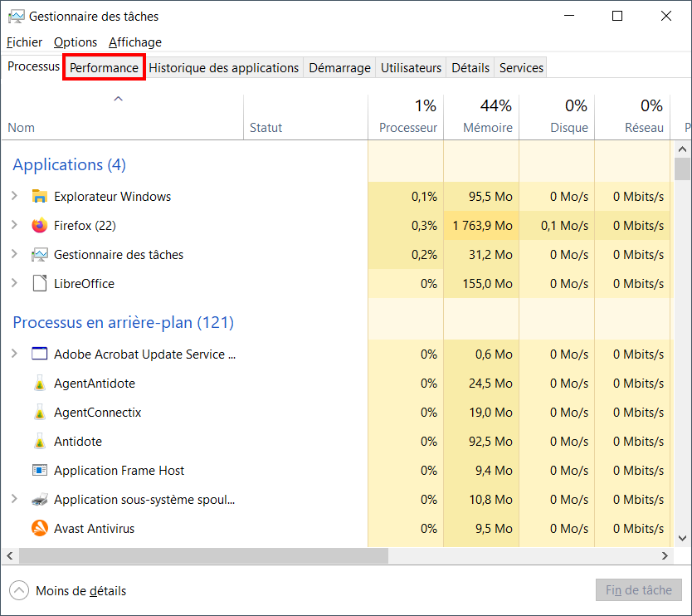This screenshot has width=692, height=616.
Task: Sort by the Processeur column header
Action: 406,117
